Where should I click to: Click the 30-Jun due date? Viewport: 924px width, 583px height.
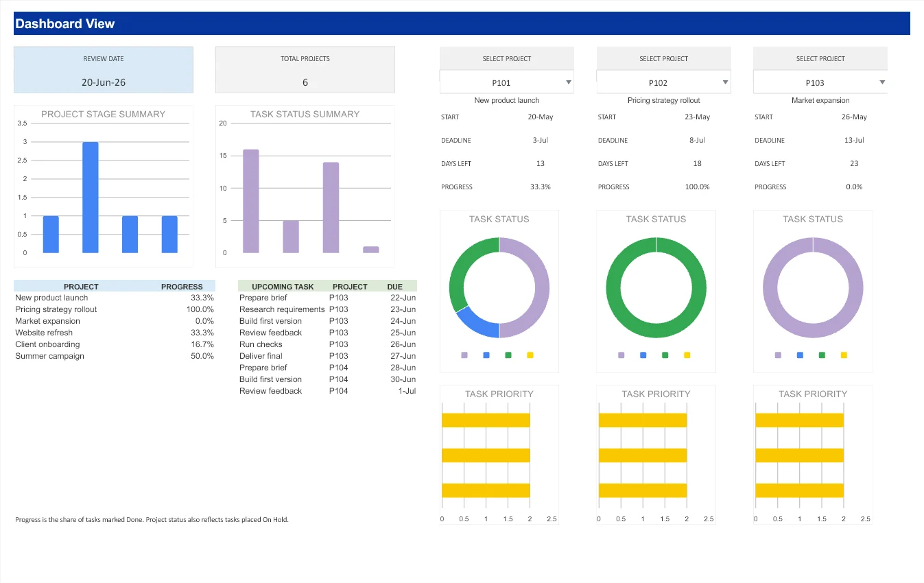pyautogui.click(x=403, y=379)
